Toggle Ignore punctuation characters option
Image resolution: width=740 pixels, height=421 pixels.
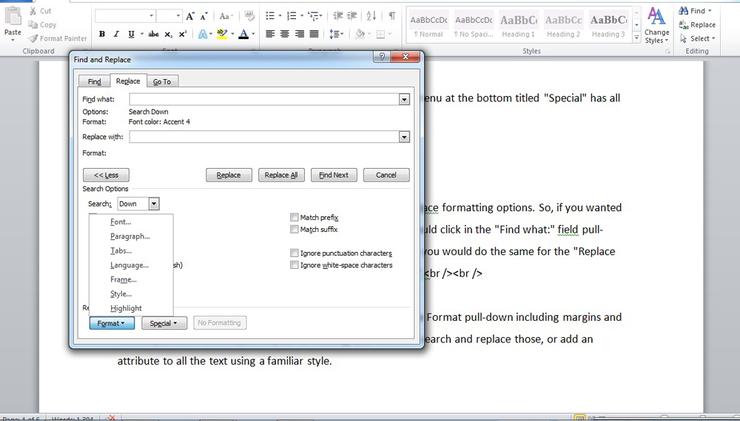(x=294, y=253)
